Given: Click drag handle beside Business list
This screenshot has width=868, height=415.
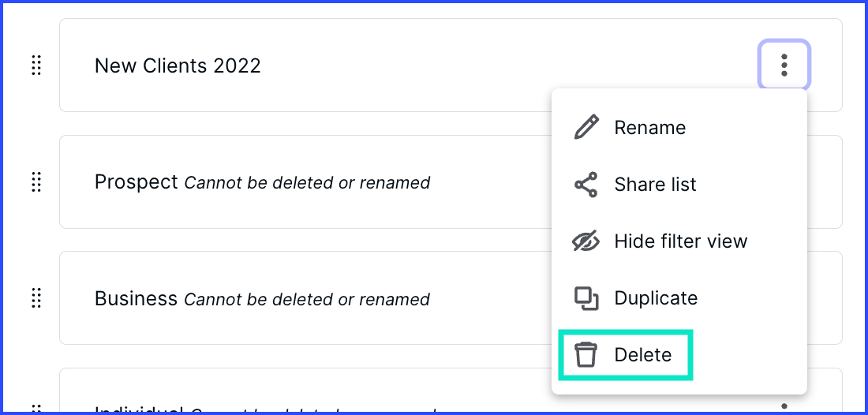Looking at the screenshot, I should click(36, 298).
